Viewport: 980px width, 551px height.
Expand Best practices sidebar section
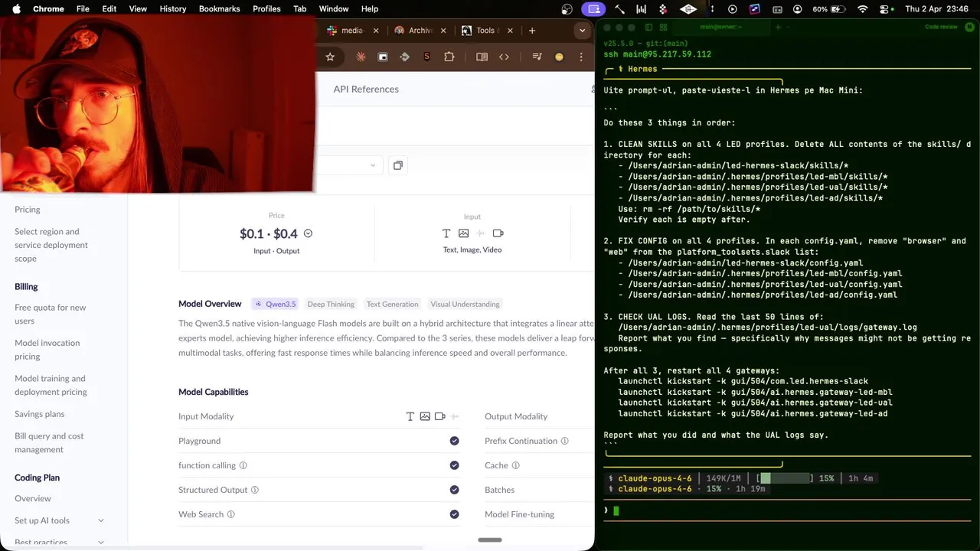pyautogui.click(x=100, y=542)
